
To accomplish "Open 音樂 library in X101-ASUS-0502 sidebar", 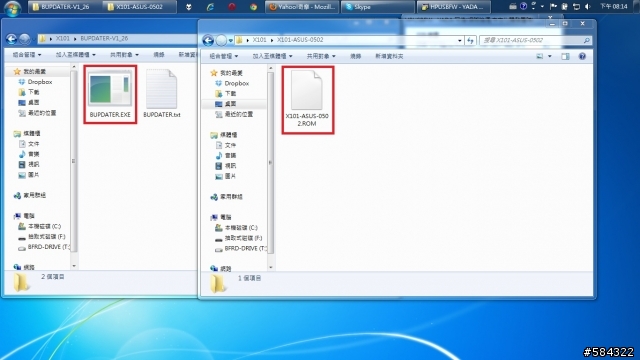I will click(230, 156).
